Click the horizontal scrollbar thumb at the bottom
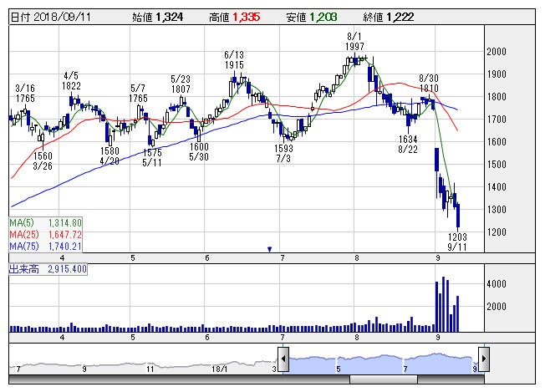545x392 pixels. (x=384, y=379)
